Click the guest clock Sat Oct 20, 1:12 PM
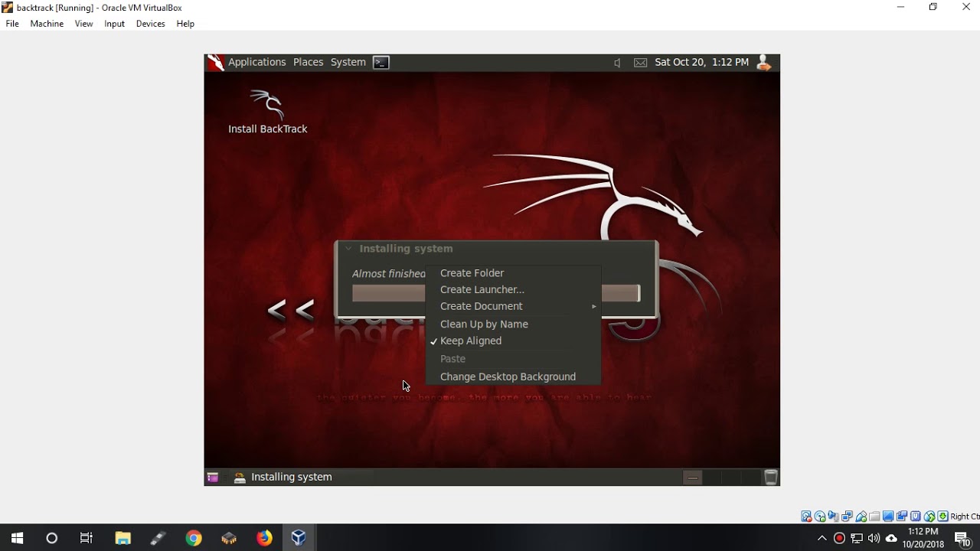This screenshot has width=980, height=551. pyautogui.click(x=702, y=63)
